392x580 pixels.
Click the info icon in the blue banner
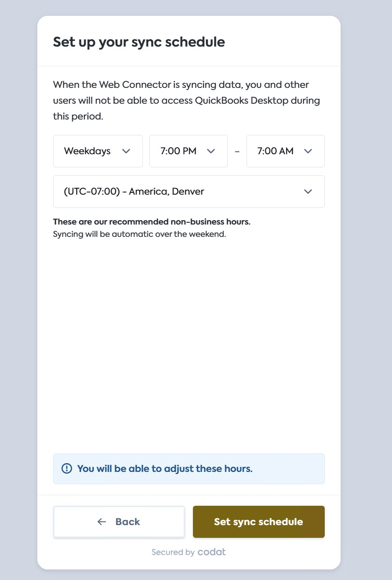pyautogui.click(x=67, y=468)
